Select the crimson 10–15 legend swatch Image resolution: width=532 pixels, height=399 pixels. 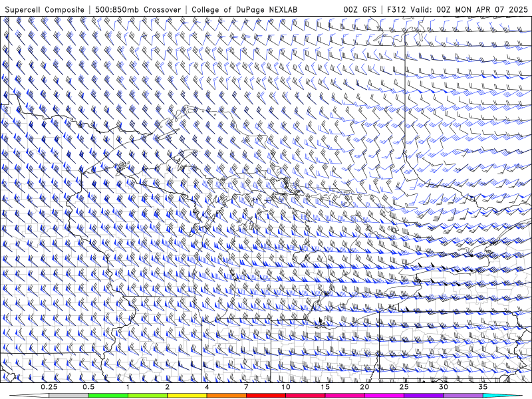pyautogui.click(x=305, y=396)
